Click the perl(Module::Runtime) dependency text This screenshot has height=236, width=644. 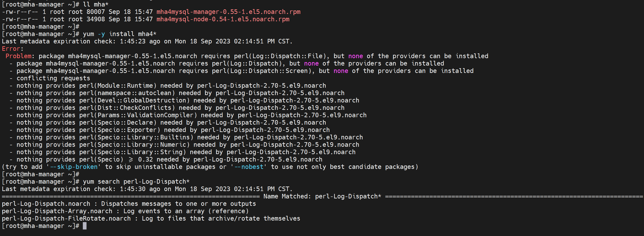pos(118,86)
